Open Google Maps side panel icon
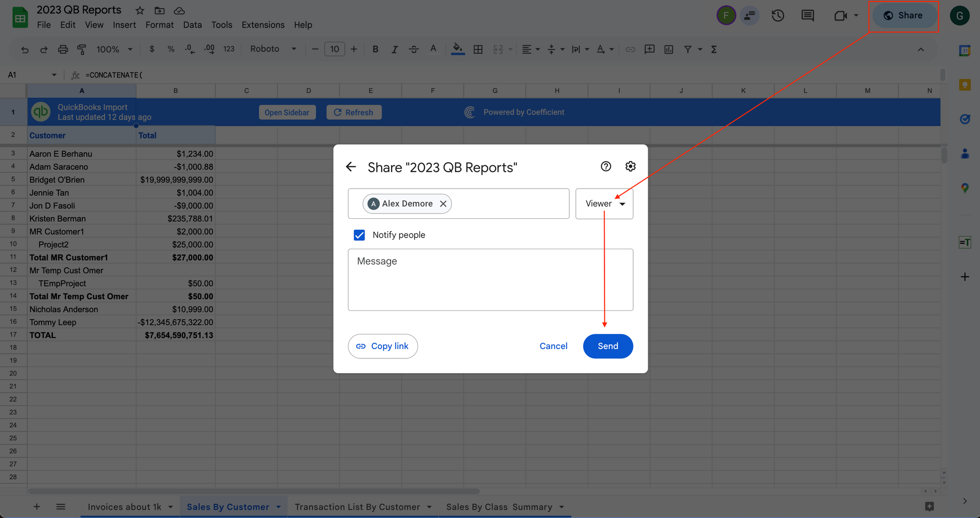980x518 pixels. point(965,188)
